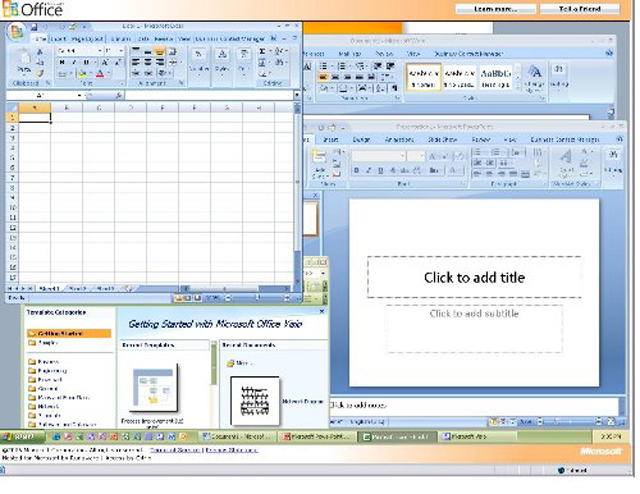The image size is (640, 494).
Task: Toggle Align Left in Word Paragraph group
Action: 323,77
